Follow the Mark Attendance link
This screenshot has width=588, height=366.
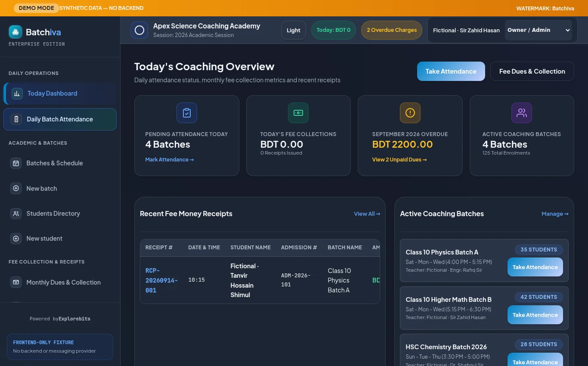170,160
